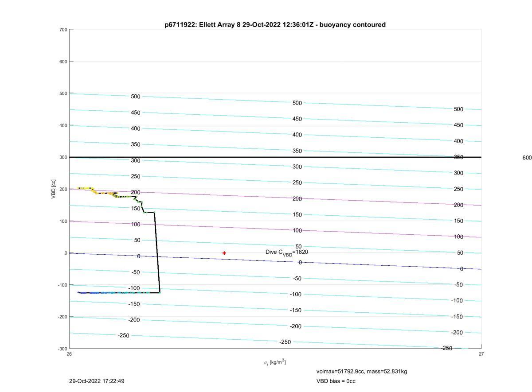This screenshot has width=532, height=392.
Task: Click the 'VBD [cc]' y-axis label
Action: (x=54, y=189)
